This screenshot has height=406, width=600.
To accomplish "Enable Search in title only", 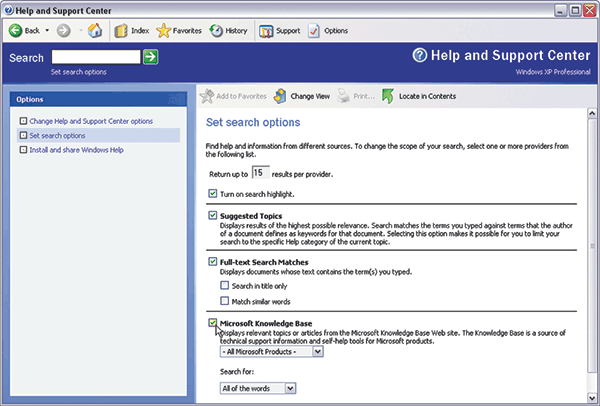I will pos(225,285).
